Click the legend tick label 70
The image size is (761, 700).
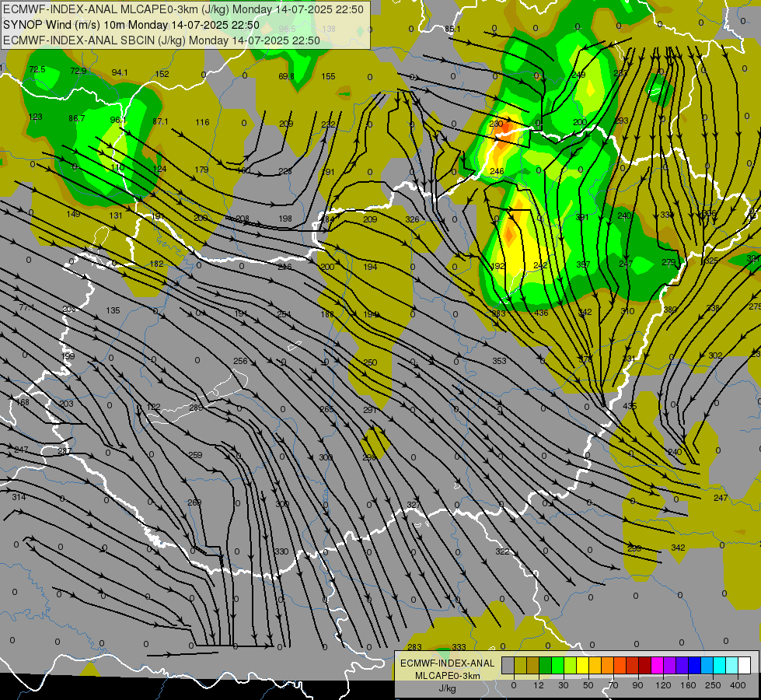[613, 685]
